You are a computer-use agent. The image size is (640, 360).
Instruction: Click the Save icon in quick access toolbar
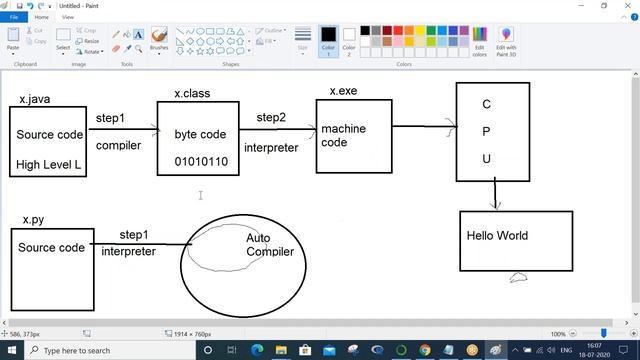[x=19, y=6]
